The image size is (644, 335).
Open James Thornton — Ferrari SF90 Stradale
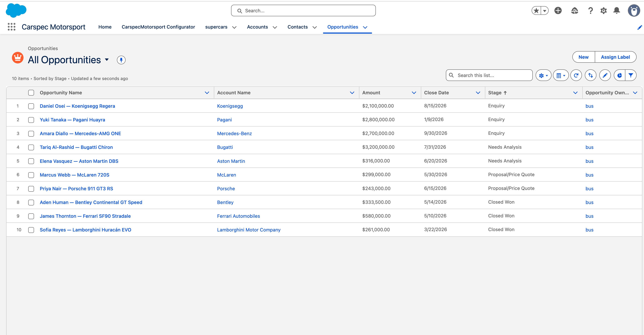click(85, 216)
